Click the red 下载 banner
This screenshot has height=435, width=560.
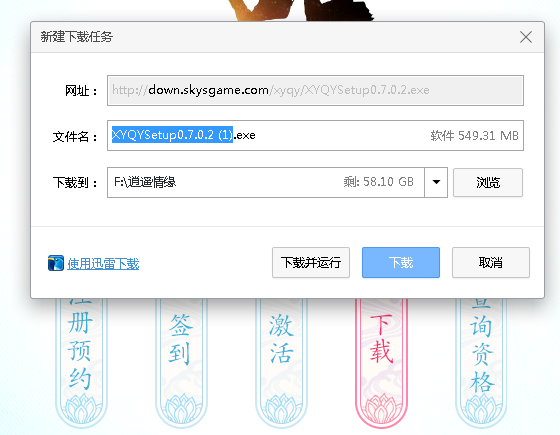[x=381, y=362]
